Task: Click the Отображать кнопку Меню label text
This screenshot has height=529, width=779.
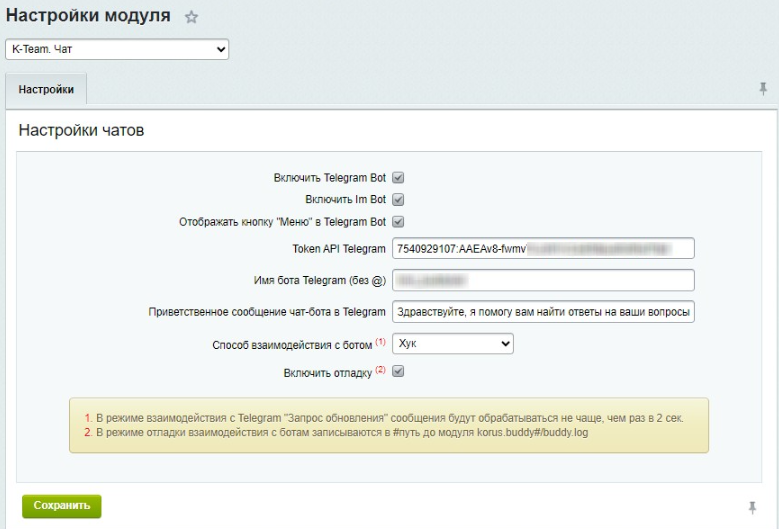Action: pyautogui.click(x=282, y=222)
